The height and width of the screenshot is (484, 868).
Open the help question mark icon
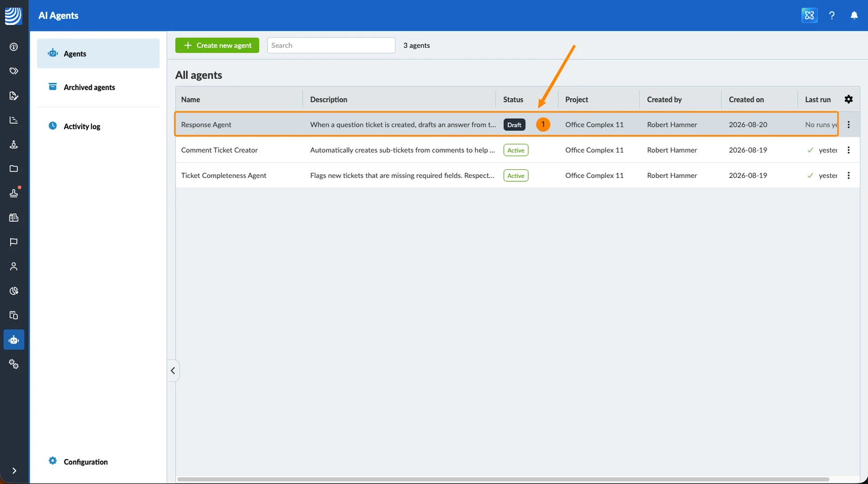click(832, 15)
